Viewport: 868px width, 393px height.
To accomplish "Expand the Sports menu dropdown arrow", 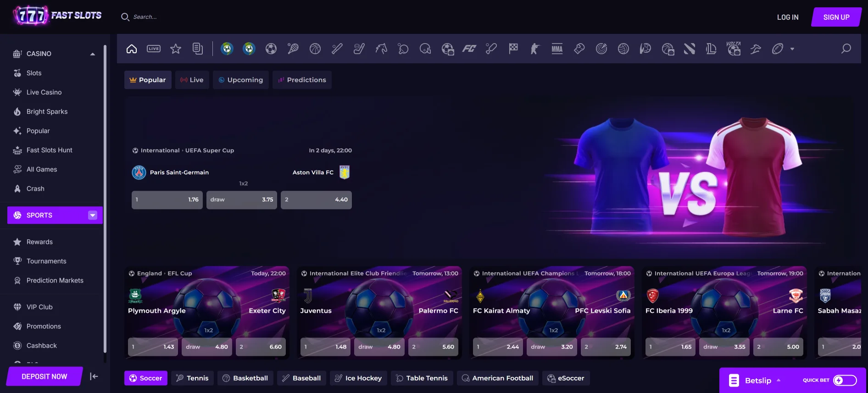I will (x=93, y=216).
